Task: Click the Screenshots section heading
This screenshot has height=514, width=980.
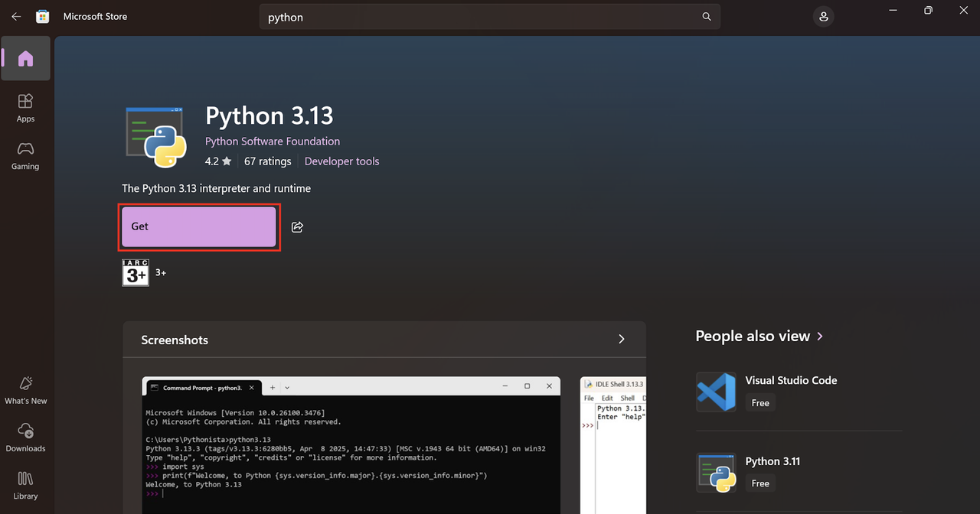Action: [175, 340]
